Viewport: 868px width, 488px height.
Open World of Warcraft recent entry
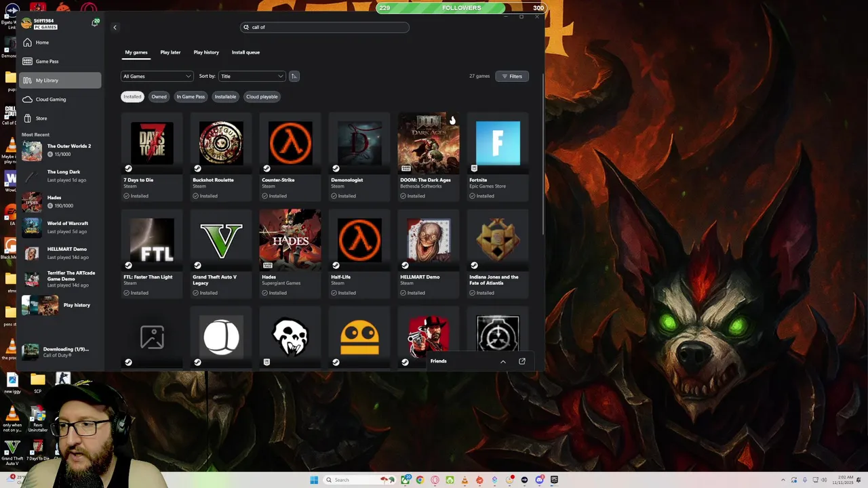pos(60,227)
